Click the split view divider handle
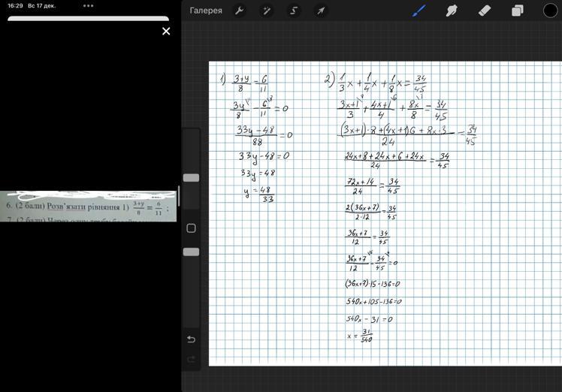 pyautogui.click(x=179, y=197)
